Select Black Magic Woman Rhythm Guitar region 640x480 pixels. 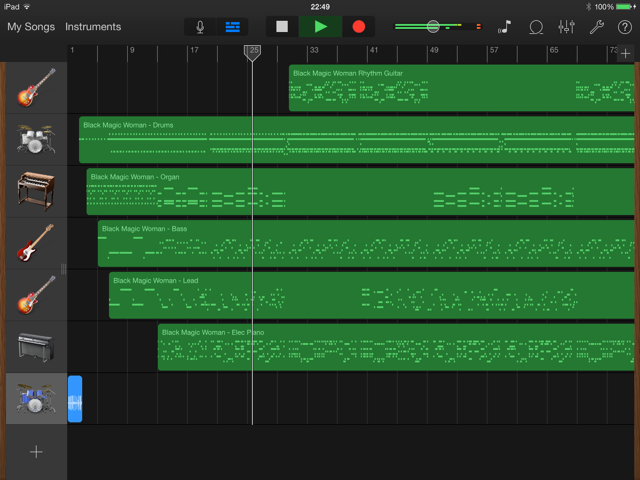tap(461, 88)
